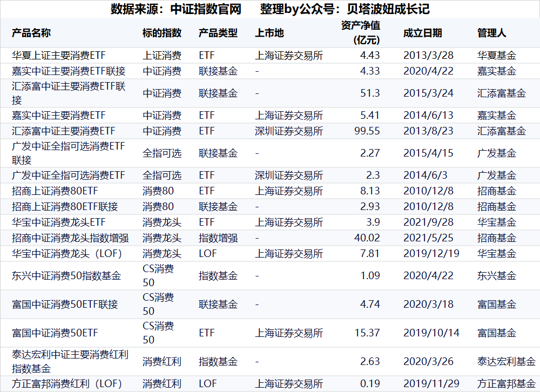Click the date 2020/3/18

click(x=428, y=304)
